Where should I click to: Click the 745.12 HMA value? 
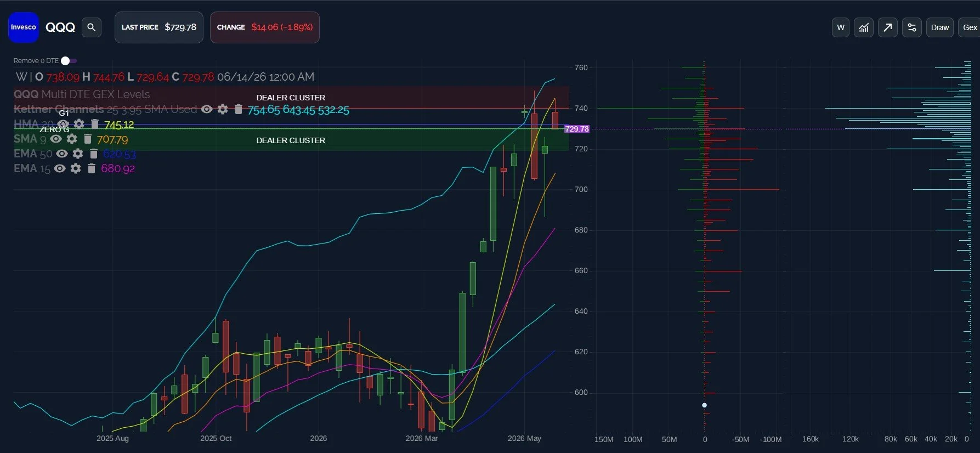coord(119,124)
